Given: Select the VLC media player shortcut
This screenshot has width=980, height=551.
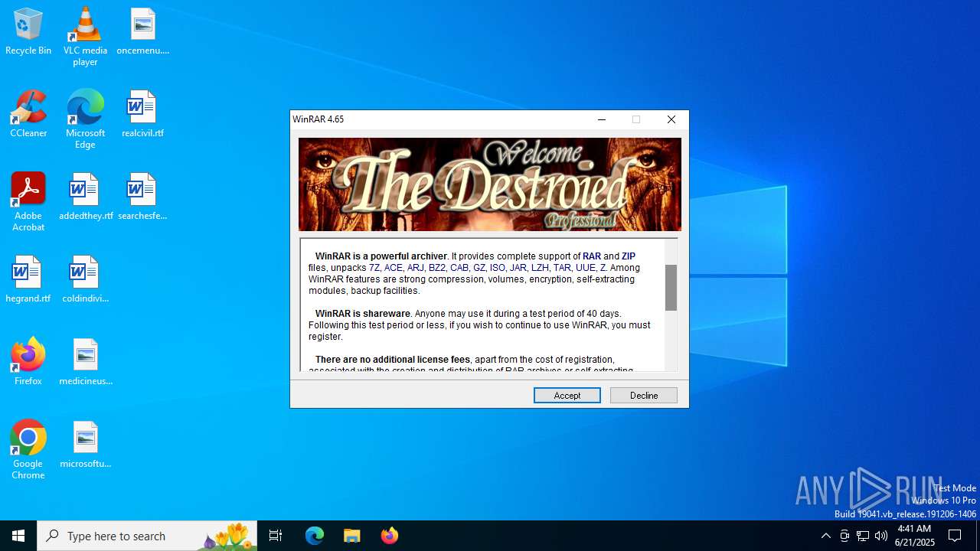Looking at the screenshot, I should click(85, 37).
